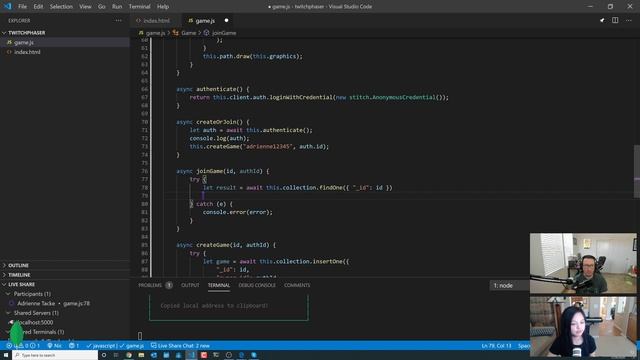Select the TERMINAL panel tab
The height and width of the screenshot is (360, 640).
(219, 285)
